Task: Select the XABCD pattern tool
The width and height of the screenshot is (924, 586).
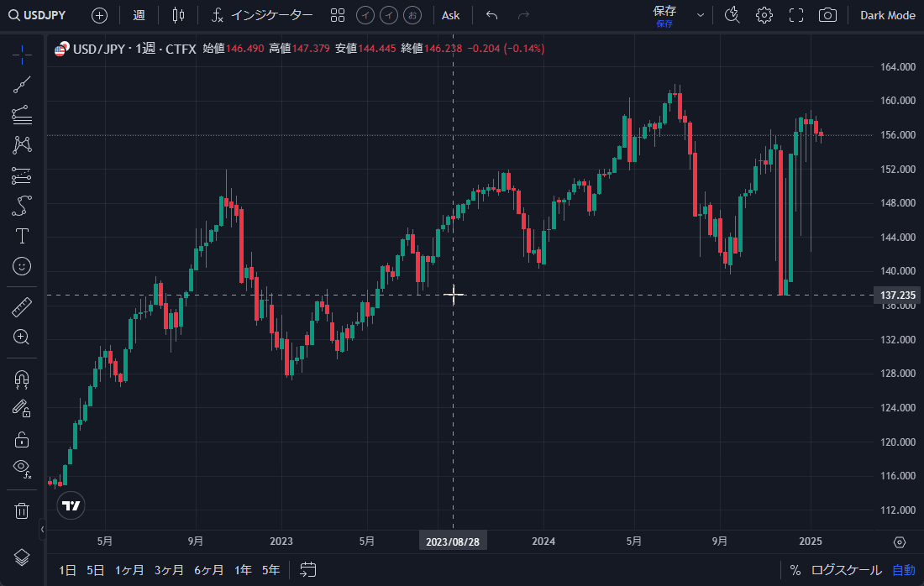Action: click(x=21, y=144)
